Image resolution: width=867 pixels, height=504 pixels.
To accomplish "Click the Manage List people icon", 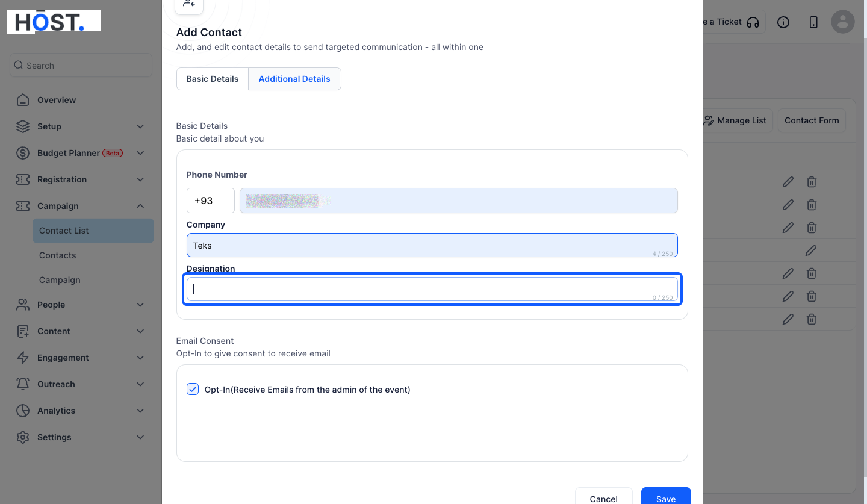I will [x=709, y=120].
